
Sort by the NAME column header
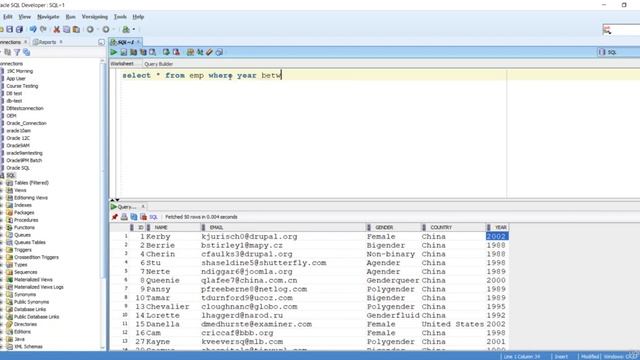[173, 227]
